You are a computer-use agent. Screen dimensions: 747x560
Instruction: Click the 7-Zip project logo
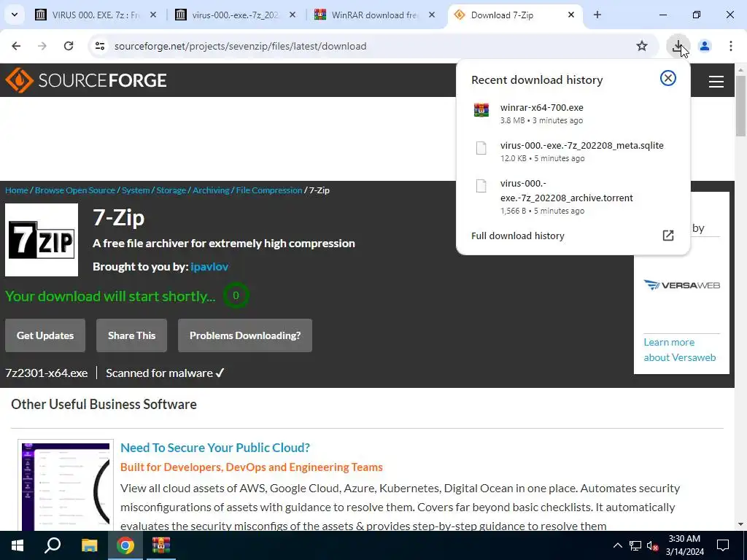click(x=42, y=240)
